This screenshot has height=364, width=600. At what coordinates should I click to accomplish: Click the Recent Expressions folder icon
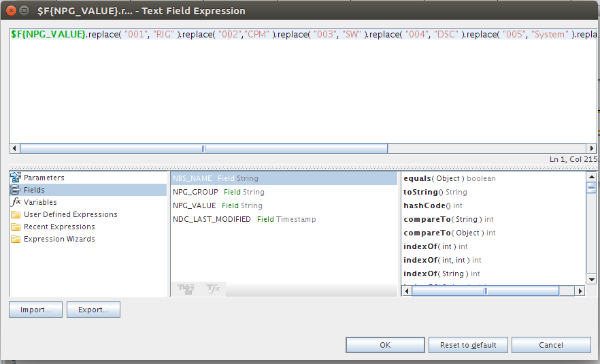(x=16, y=227)
